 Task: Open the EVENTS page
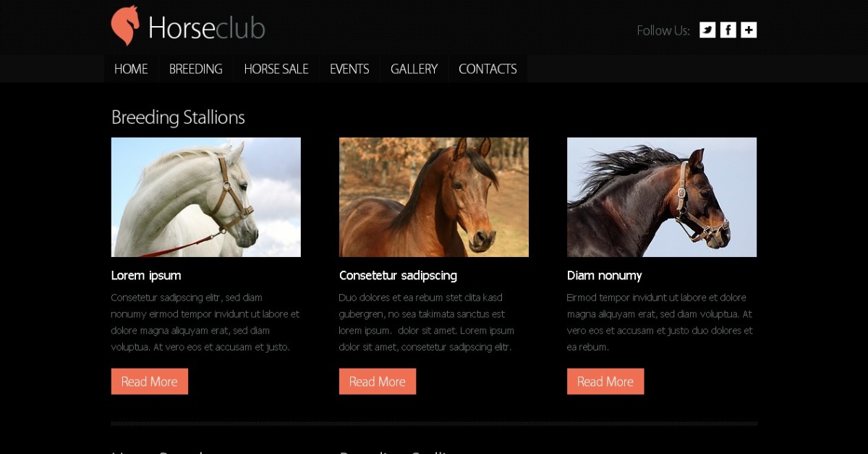click(349, 69)
